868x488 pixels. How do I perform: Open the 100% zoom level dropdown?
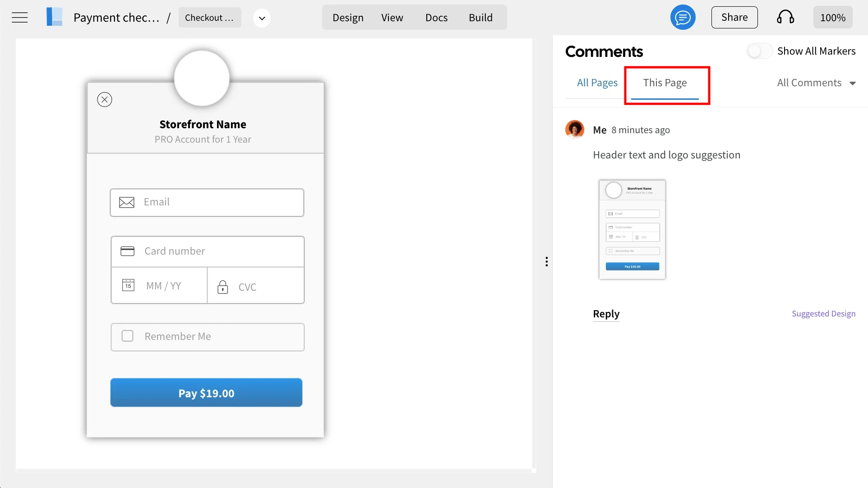click(x=832, y=18)
